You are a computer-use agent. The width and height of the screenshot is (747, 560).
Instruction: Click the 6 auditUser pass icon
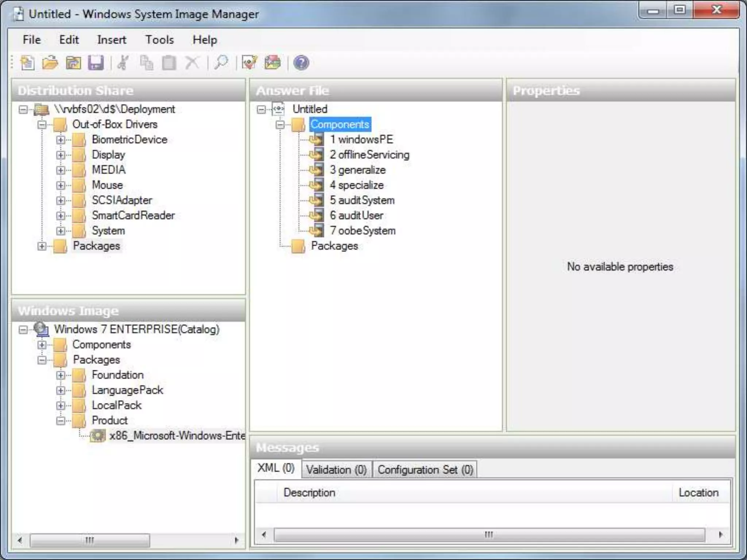click(317, 215)
